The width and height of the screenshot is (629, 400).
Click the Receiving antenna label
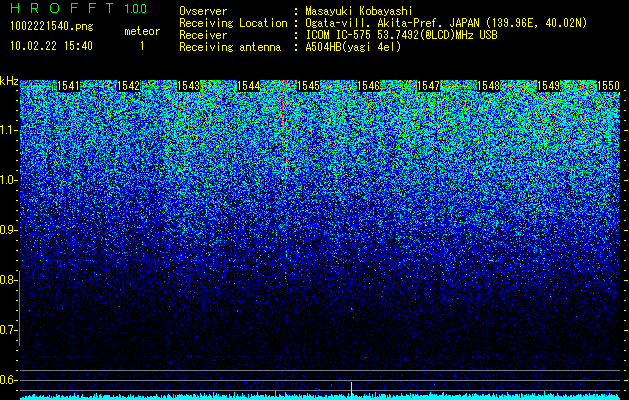point(230,47)
